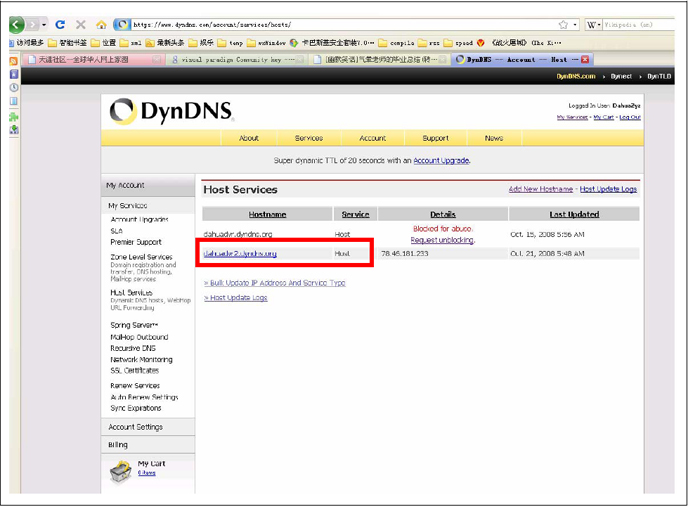The image size is (688, 507).
Task: Click the DynDNS.com link in black bar
Action: click(x=576, y=76)
